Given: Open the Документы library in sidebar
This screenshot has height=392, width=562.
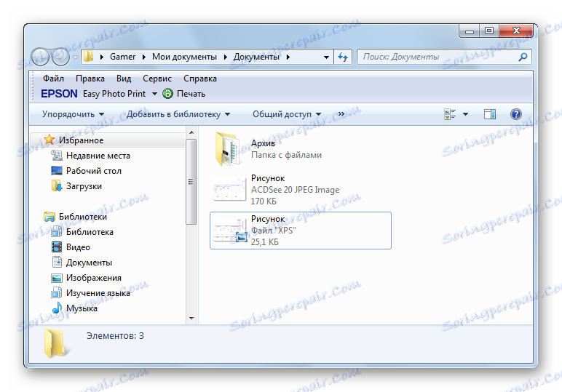Looking at the screenshot, I should point(89,263).
